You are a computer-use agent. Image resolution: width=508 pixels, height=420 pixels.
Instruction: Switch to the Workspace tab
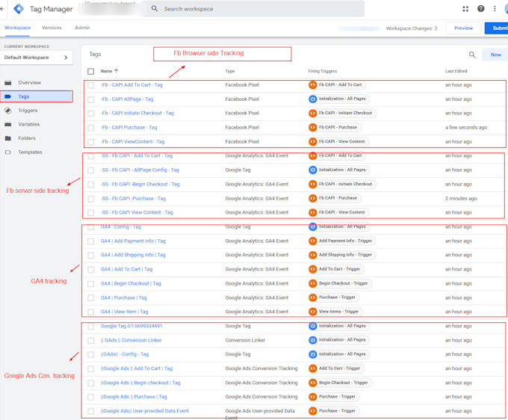pyautogui.click(x=17, y=28)
